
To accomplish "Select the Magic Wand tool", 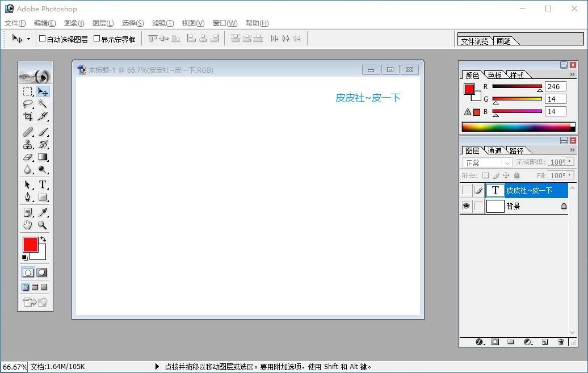I will (43, 104).
